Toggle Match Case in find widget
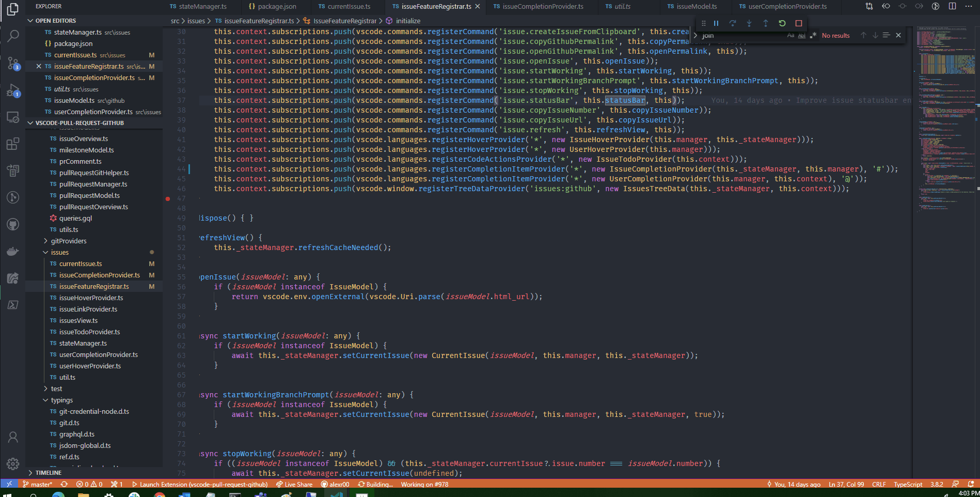 click(791, 35)
